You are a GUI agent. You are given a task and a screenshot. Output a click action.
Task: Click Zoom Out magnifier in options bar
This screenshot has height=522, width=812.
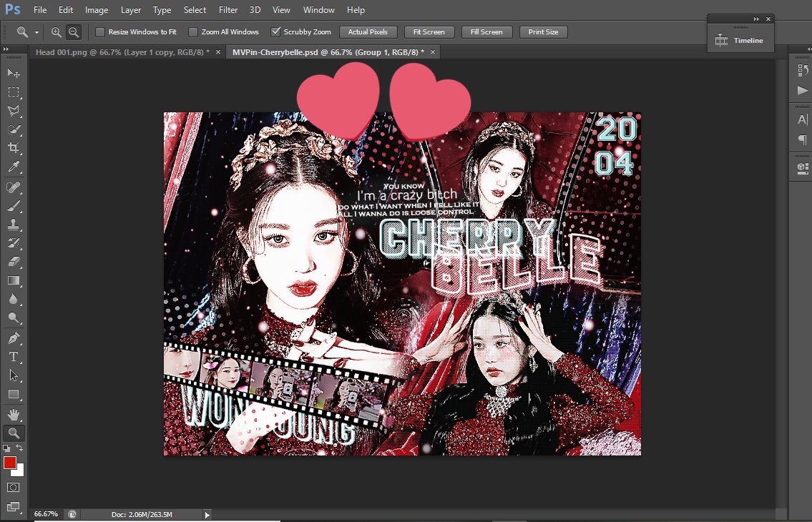74,32
